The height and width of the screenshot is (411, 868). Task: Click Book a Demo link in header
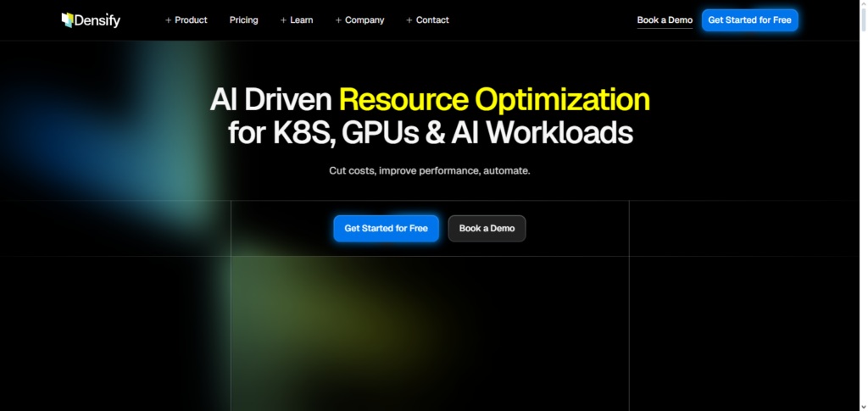click(665, 20)
